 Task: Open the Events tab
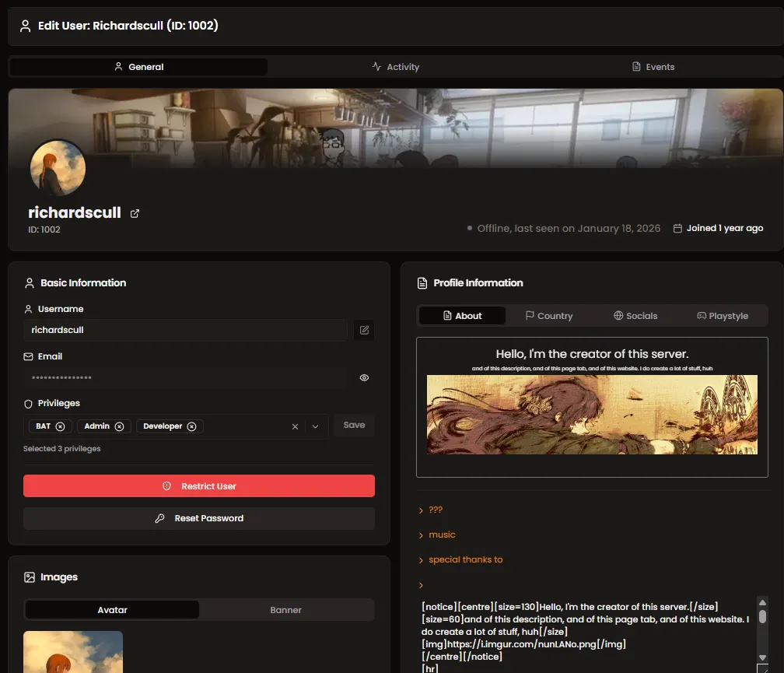[x=653, y=67]
